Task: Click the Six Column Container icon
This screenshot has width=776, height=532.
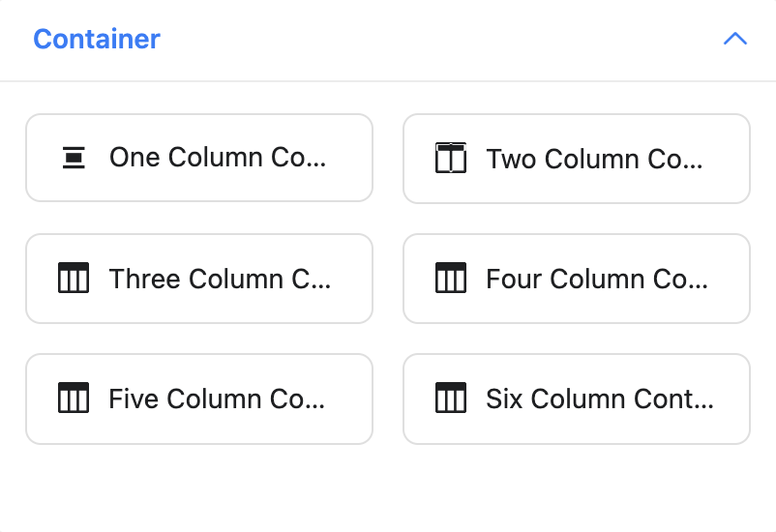Action: click(x=450, y=398)
